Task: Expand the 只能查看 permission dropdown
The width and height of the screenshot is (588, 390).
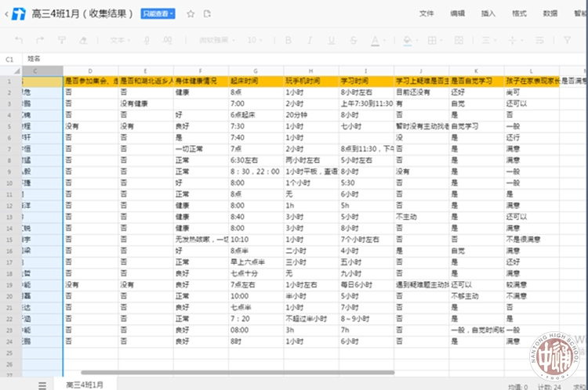Action: click(x=158, y=13)
